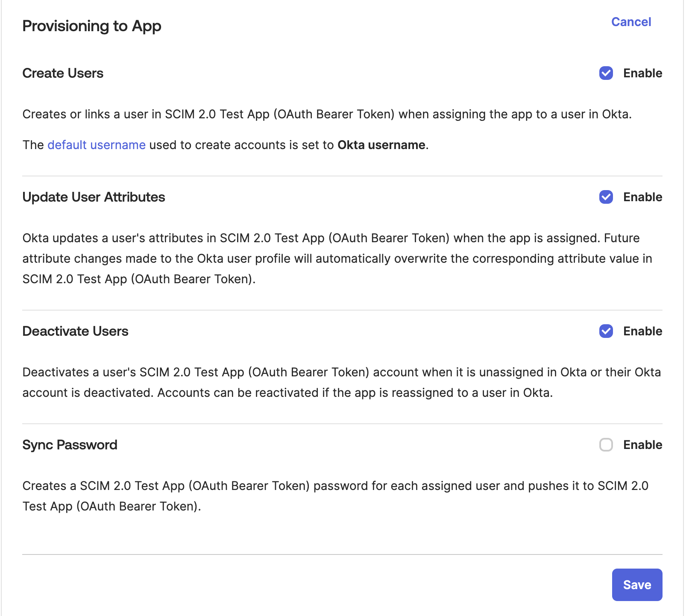Image resolution: width=692 pixels, height=616 pixels.
Task: Click the Update User Attributes section heading
Action: pos(94,197)
